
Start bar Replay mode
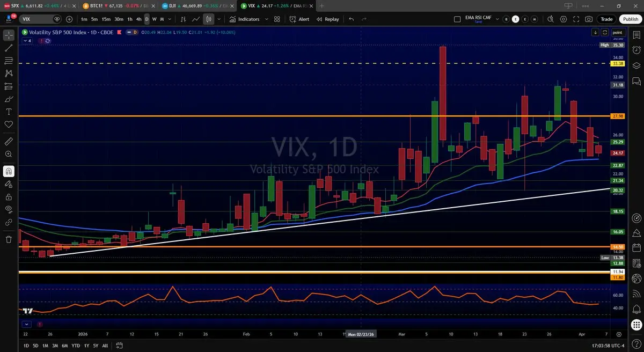327,19
